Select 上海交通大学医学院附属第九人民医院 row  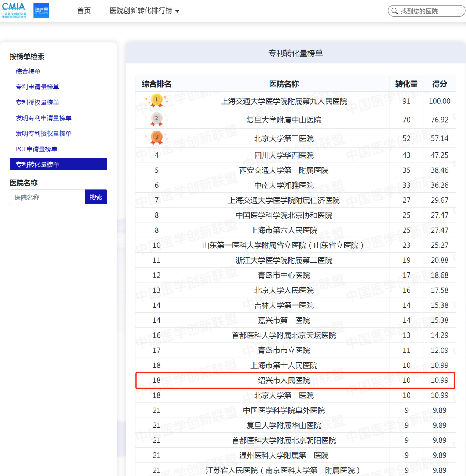coord(296,101)
